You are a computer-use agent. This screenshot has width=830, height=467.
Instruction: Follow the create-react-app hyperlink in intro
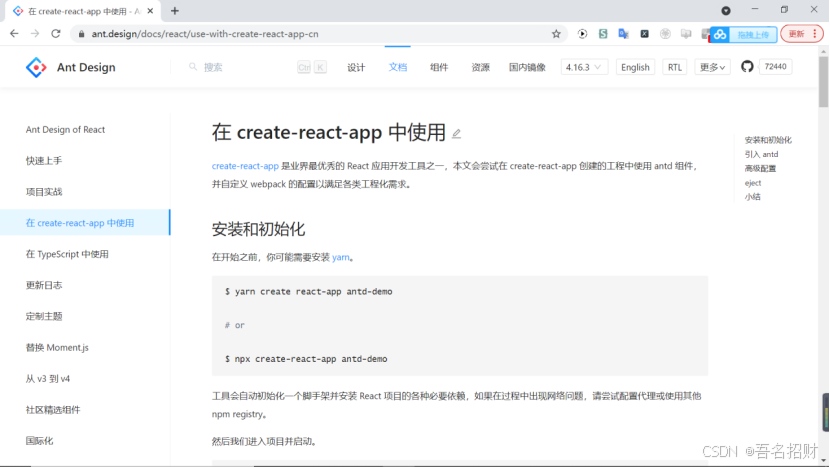coord(245,166)
